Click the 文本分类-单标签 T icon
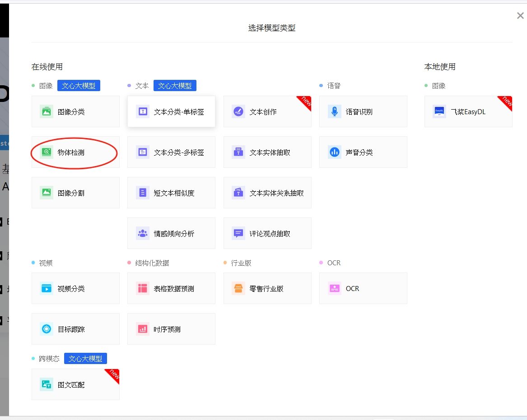This screenshot has height=420, width=527. tap(143, 111)
